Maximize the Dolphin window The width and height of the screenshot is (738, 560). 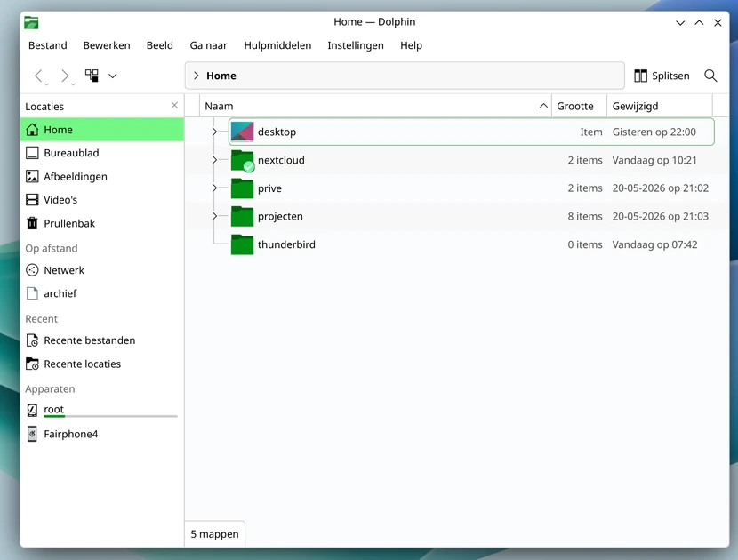pos(699,22)
